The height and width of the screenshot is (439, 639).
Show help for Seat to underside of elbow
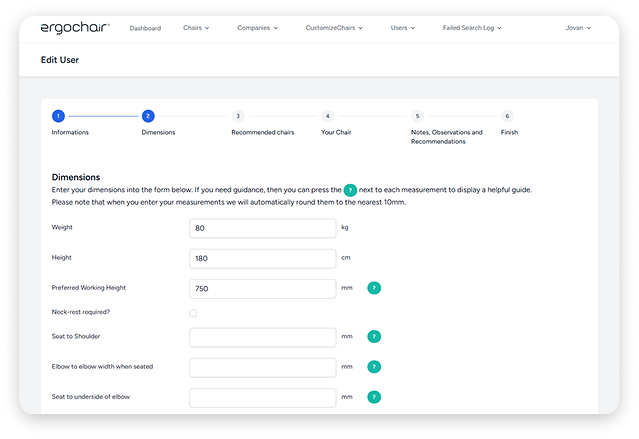pyautogui.click(x=374, y=397)
